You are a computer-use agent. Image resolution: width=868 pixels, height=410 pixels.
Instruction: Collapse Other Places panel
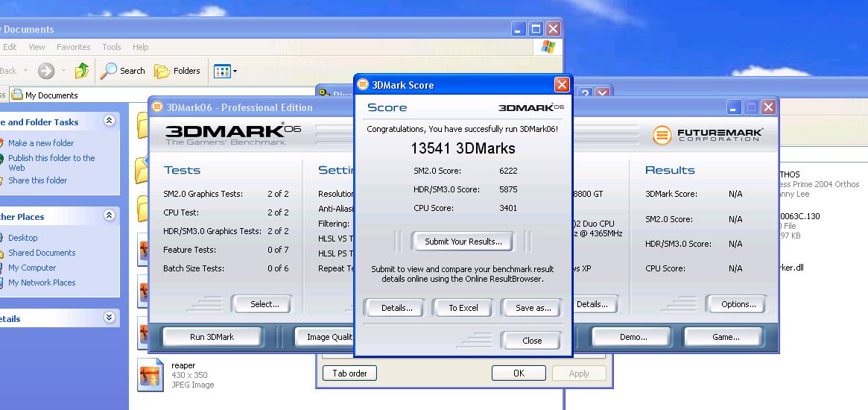coord(110,215)
